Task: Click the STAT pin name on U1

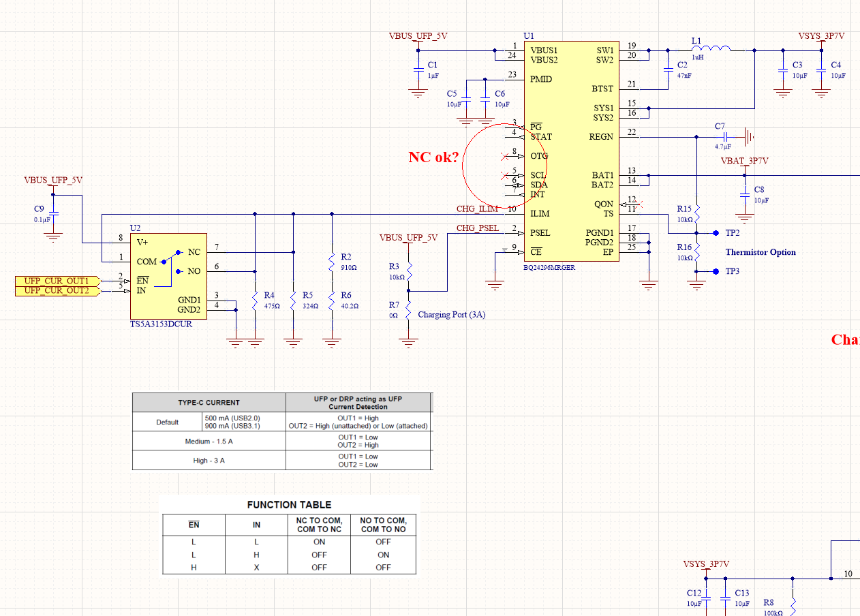Action: tap(541, 137)
